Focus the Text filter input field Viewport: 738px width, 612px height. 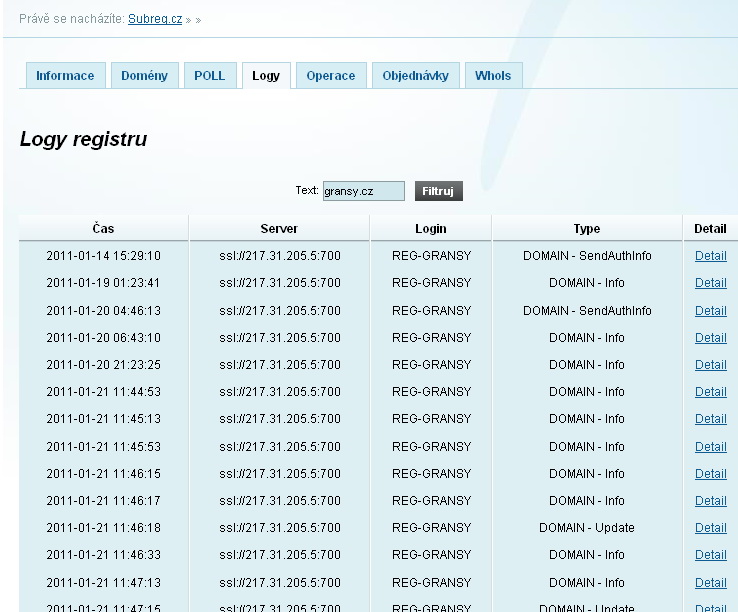point(363,191)
